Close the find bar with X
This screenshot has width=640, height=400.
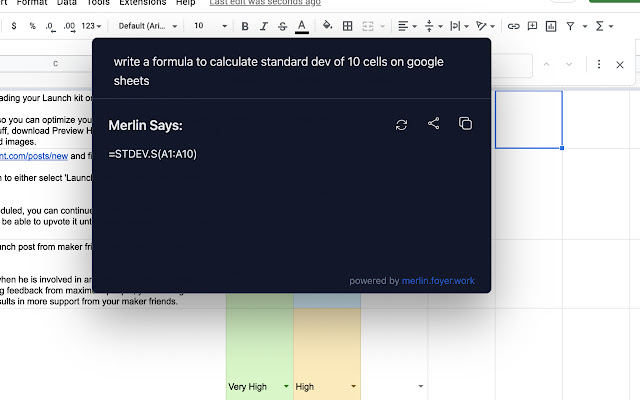pyautogui.click(x=620, y=65)
